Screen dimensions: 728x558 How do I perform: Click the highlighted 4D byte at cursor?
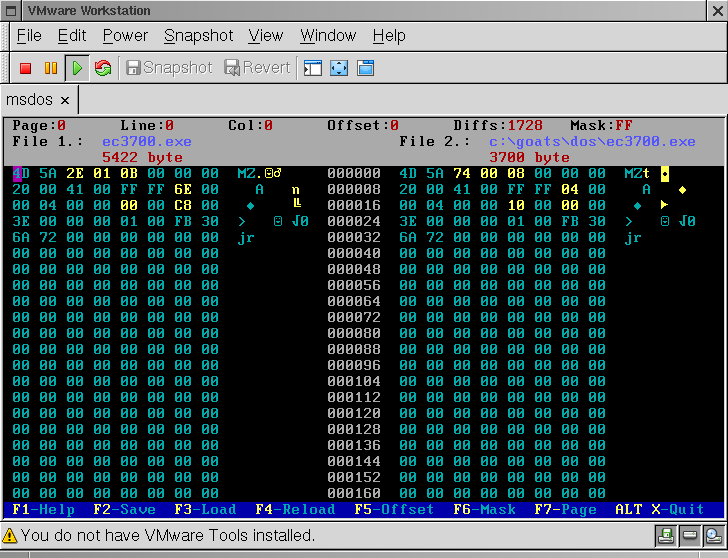(x=21, y=174)
